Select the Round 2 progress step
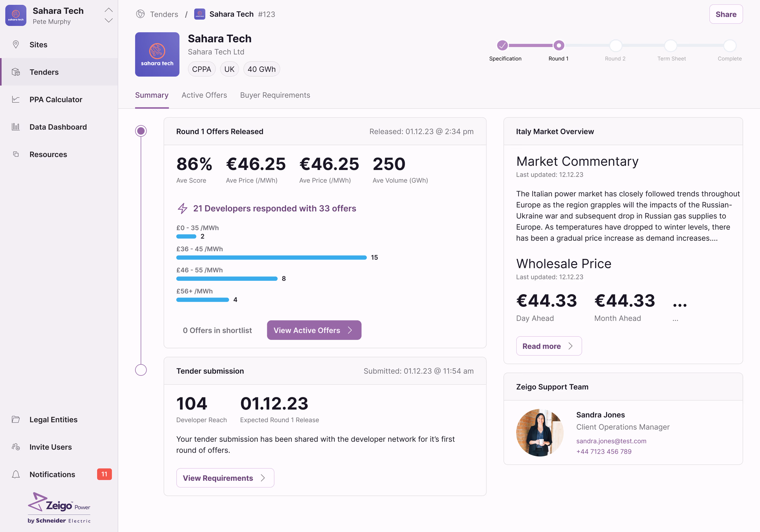 coord(616,45)
